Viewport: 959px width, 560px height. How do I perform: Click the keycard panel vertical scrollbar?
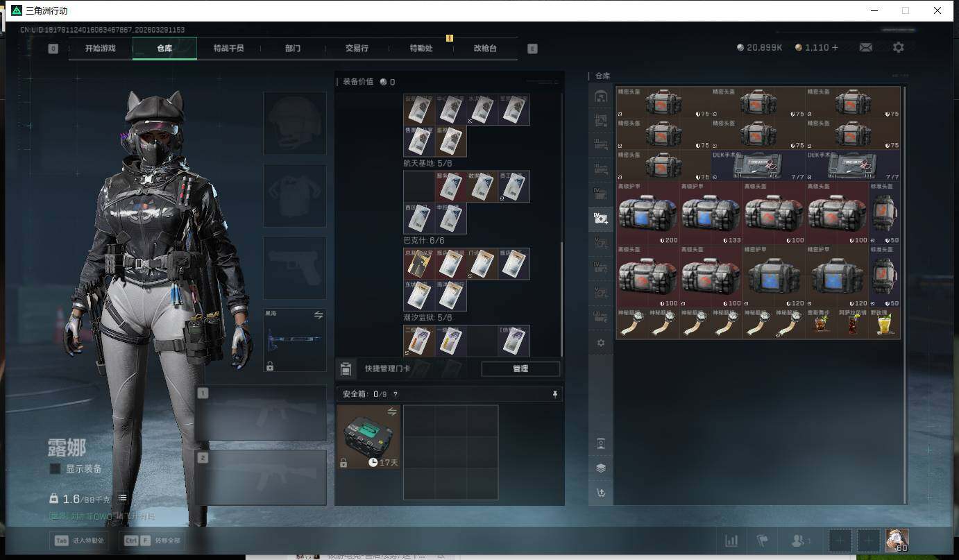click(x=561, y=298)
